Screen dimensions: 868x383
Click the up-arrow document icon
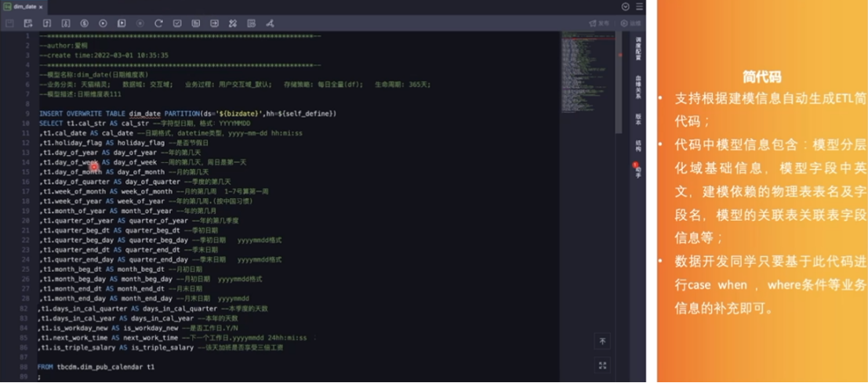[47, 23]
